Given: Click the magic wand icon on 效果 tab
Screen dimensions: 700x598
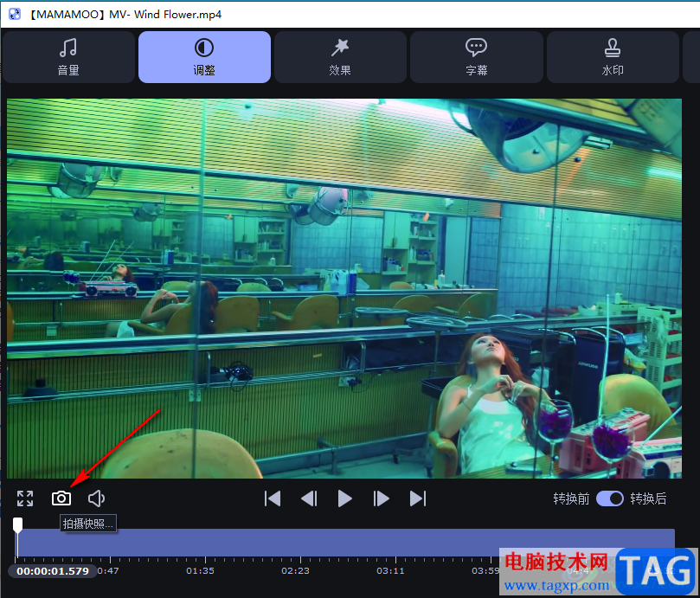Looking at the screenshot, I should [340, 48].
